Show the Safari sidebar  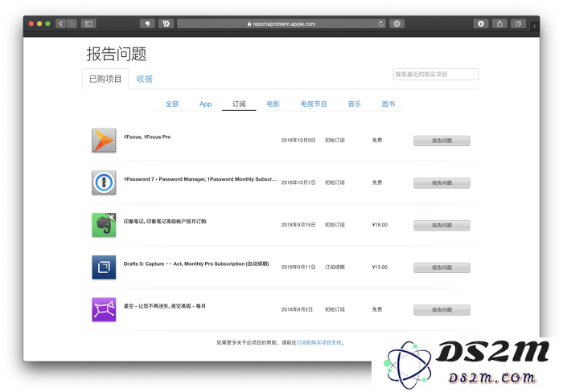click(x=88, y=23)
